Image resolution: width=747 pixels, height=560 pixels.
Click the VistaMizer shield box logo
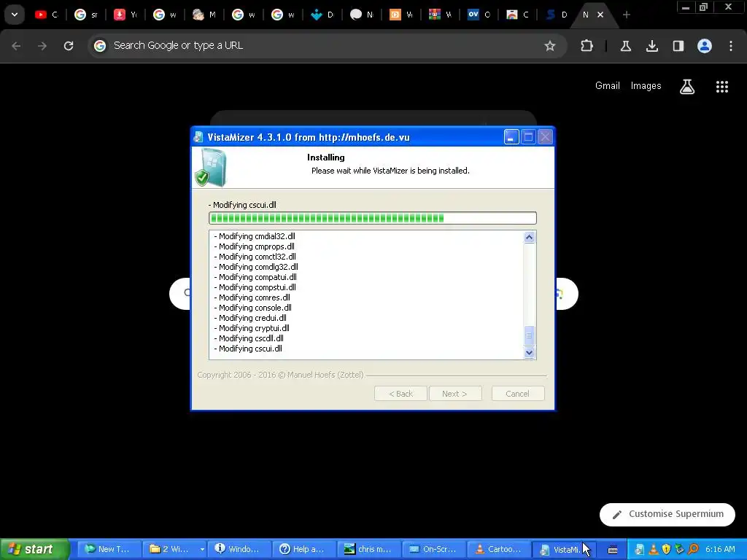[211, 167]
